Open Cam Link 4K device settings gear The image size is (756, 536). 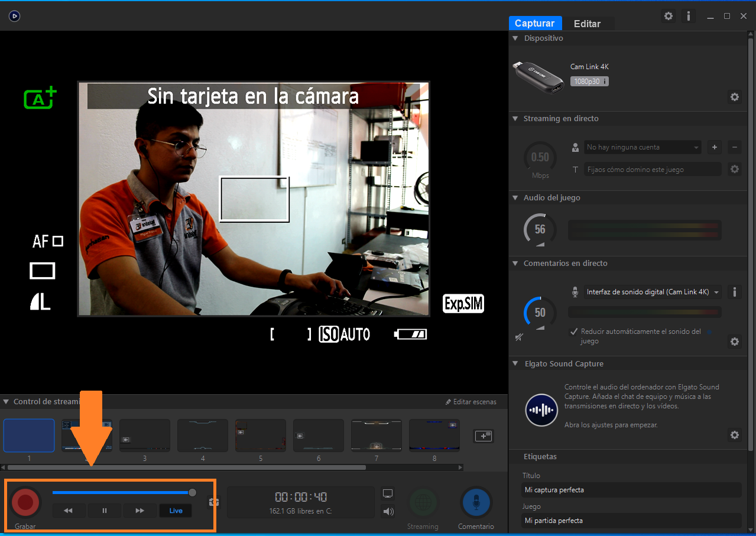pos(734,97)
